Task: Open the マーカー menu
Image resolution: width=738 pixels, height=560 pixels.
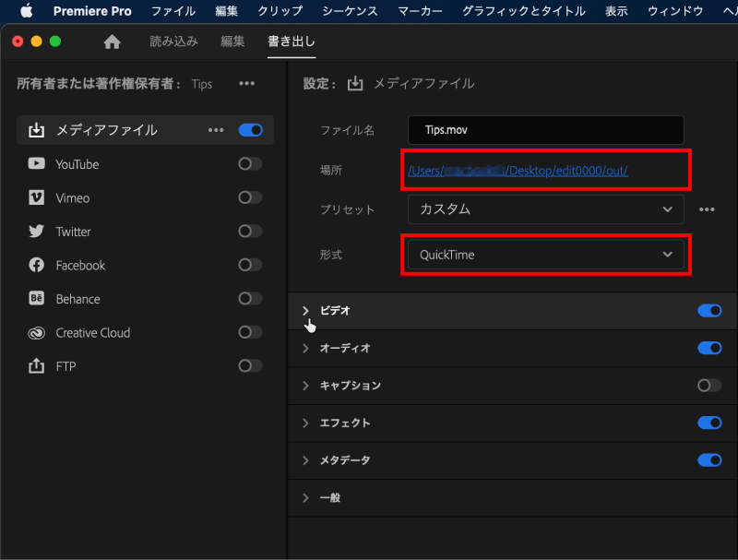Action: point(420,11)
